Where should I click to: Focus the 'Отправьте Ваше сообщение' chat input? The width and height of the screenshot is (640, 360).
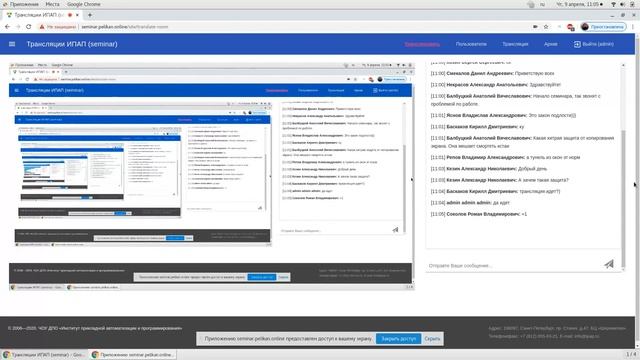[x=513, y=265]
